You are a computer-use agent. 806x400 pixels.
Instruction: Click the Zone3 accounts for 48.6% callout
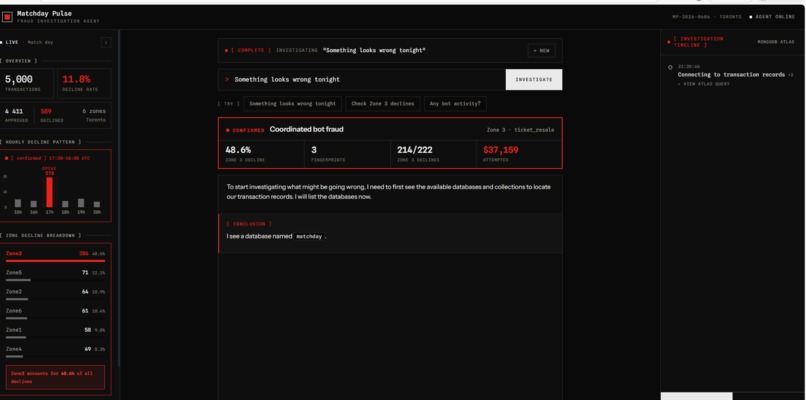pos(56,377)
